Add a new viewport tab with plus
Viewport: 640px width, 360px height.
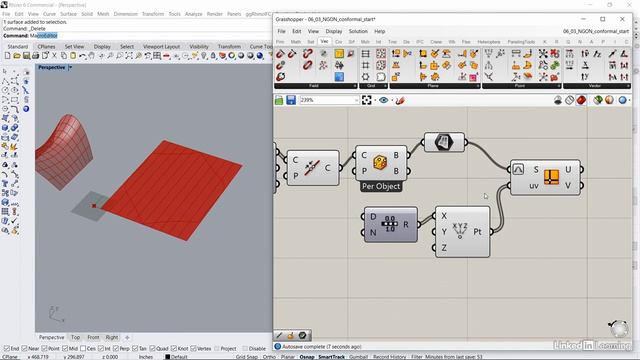tap(127, 337)
